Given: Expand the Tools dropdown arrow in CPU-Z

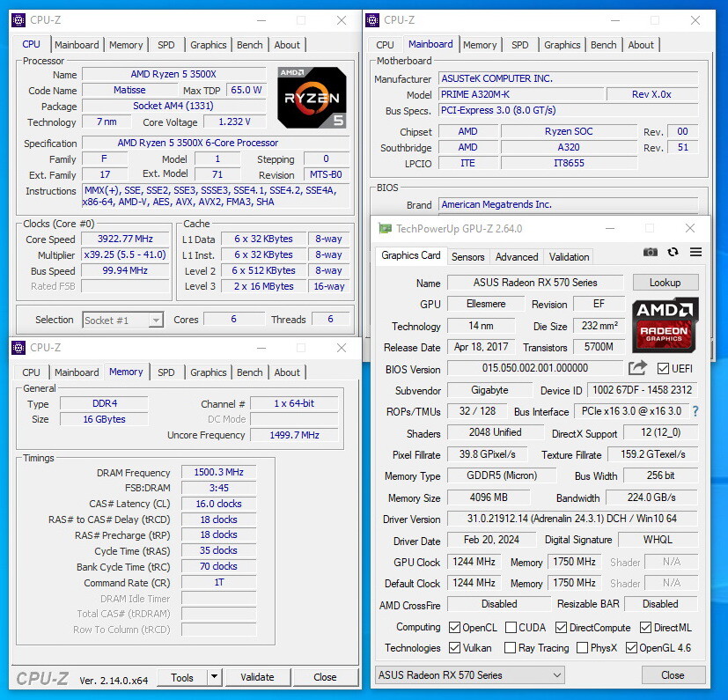Looking at the screenshot, I should tap(214, 677).
